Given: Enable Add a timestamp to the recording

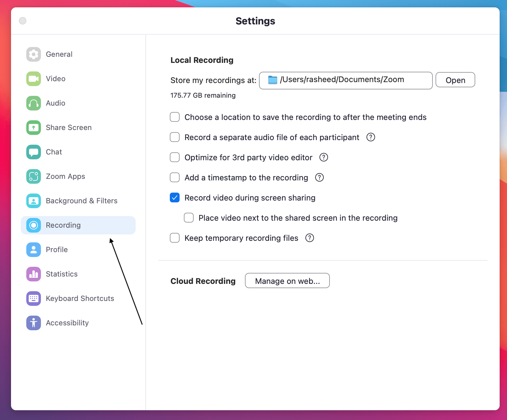Looking at the screenshot, I should 174,177.
